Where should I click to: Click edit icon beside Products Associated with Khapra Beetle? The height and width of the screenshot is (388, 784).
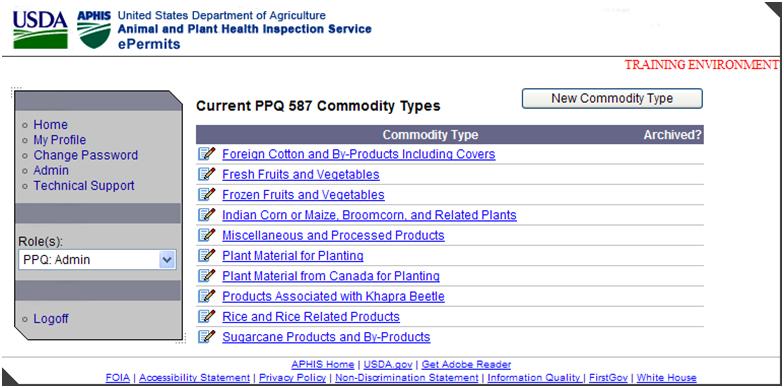206,296
